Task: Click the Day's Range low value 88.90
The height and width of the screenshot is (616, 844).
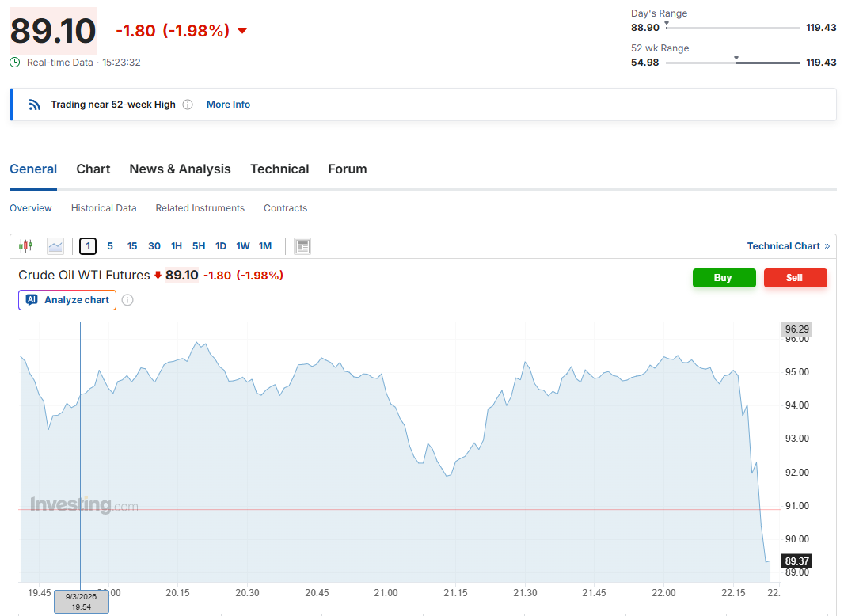Action: (x=644, y=28)
